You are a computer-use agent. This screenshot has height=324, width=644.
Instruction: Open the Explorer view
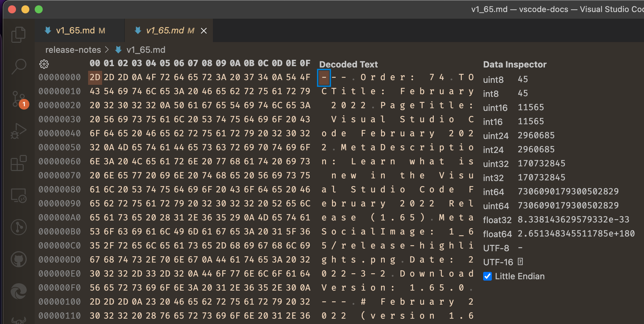pos(19,34)
